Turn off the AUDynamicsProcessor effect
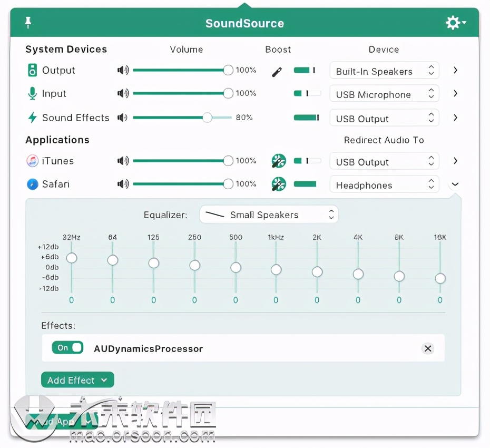490x448 pixels. click(67, 348)
